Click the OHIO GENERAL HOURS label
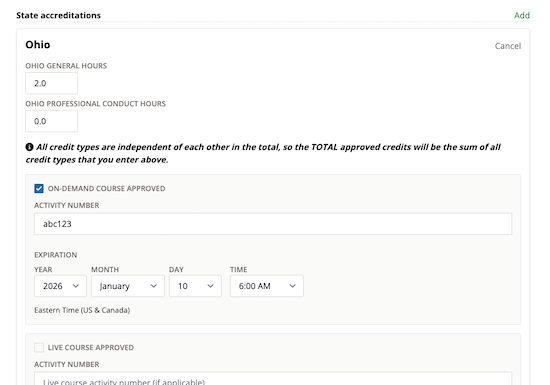550x385 pixels. (x=66, y=66)
